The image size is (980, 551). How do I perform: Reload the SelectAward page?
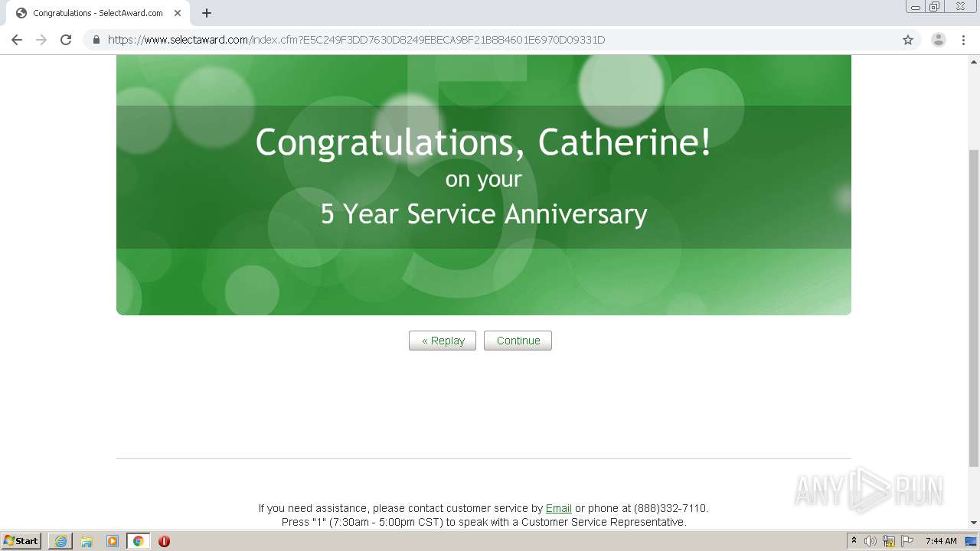point(66,40)
